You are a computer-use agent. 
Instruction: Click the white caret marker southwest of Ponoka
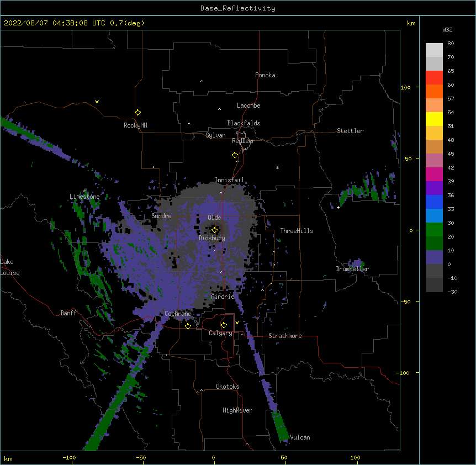point(202,81)
